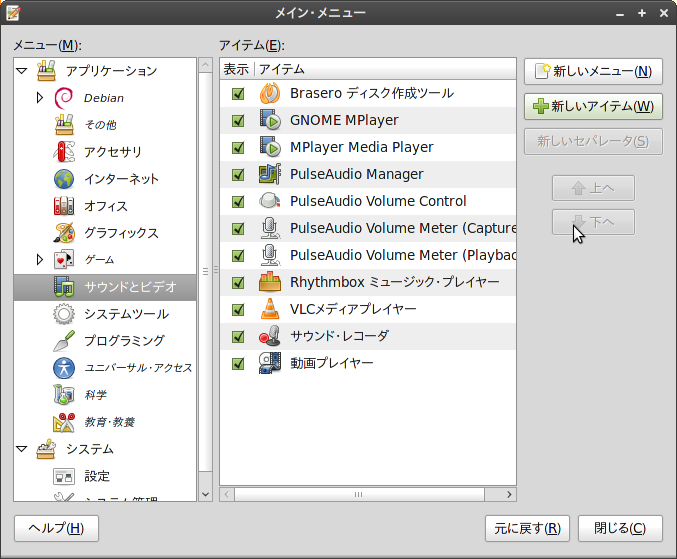
Task: Click the MPlayer Media Player icon
Action: [x=270, y=147]
